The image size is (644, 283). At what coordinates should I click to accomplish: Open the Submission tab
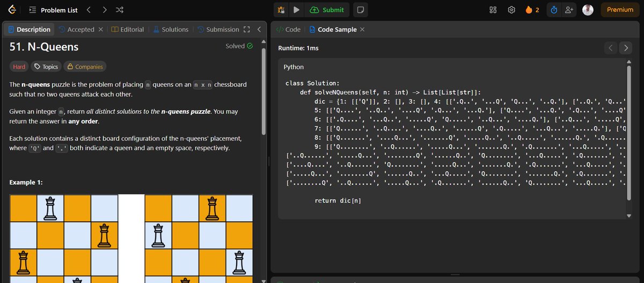pyautogui.click(x=218, y=30)
